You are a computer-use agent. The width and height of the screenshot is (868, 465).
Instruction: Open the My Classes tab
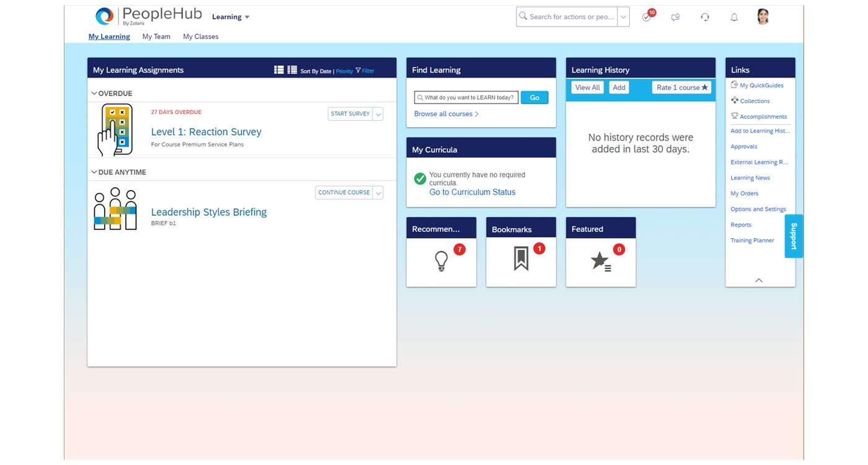(200, 37)
